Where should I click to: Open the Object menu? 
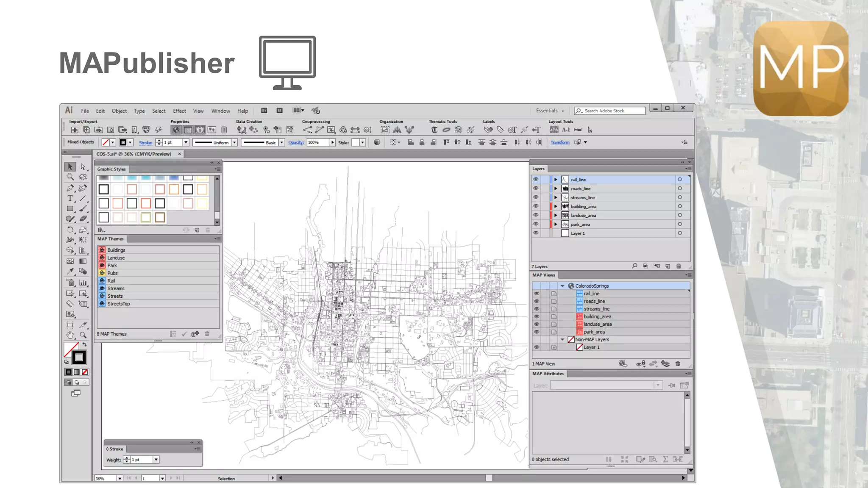[119, 111]
